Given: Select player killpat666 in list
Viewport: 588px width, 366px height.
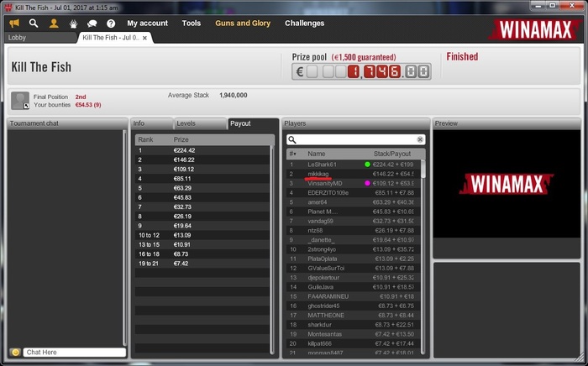Looking at the screenshot, I should pos(354,343).
